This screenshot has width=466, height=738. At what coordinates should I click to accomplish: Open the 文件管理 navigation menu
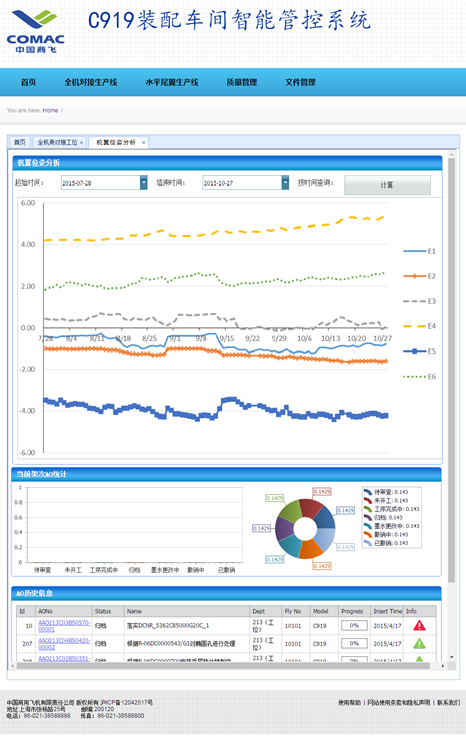[x=300, y=82]
